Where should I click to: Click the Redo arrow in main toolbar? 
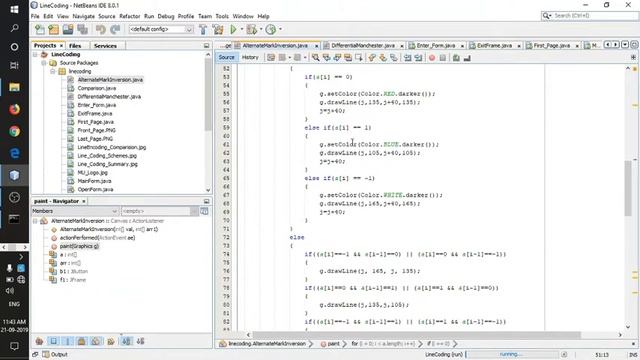[x=115, y=29]
